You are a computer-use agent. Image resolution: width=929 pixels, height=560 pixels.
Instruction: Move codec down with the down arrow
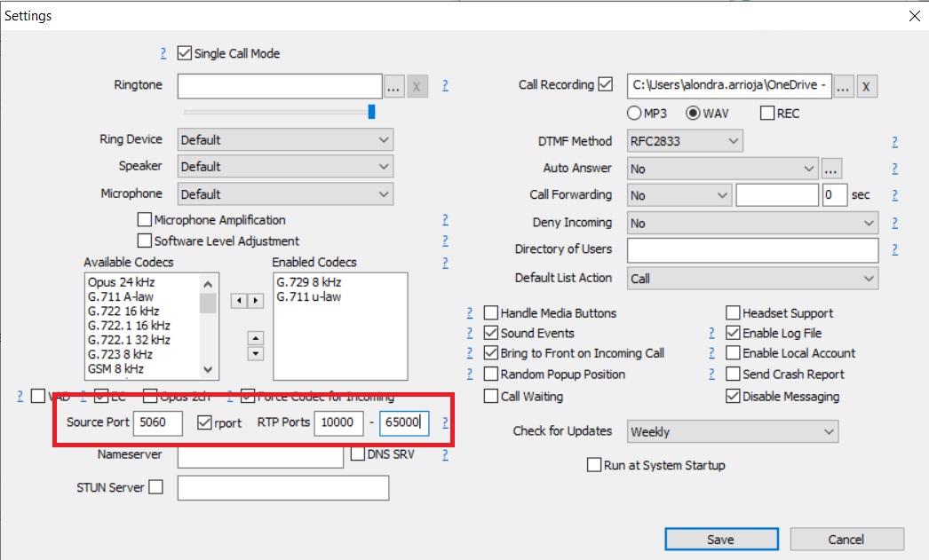(256, 353)
